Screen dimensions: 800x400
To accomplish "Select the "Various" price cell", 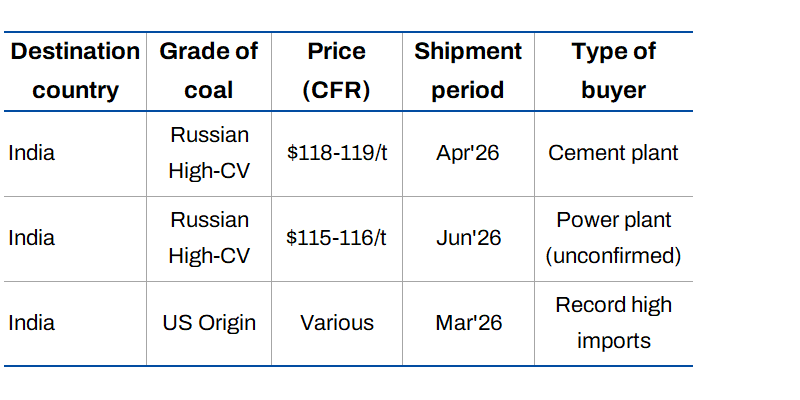I will [x=336, y=323].
